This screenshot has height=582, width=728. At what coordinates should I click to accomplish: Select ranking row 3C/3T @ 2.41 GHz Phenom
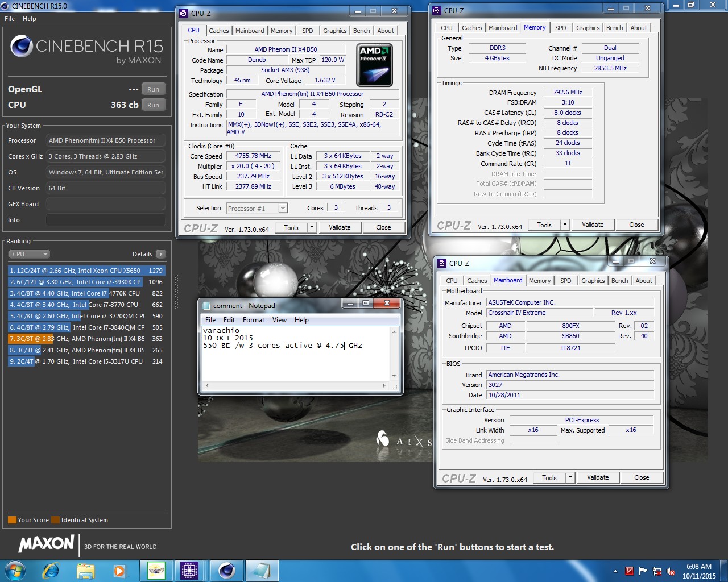86,350
